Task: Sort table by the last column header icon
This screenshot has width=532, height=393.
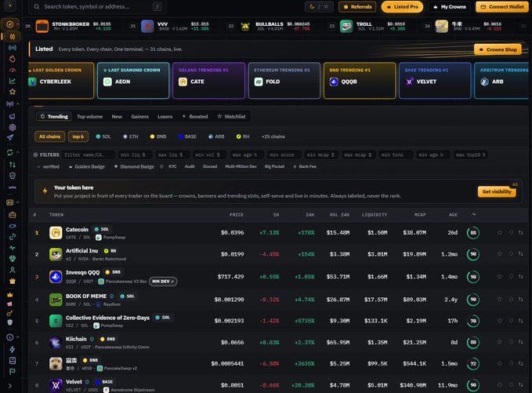Action: pyautogui.click(x=474, y=215)
